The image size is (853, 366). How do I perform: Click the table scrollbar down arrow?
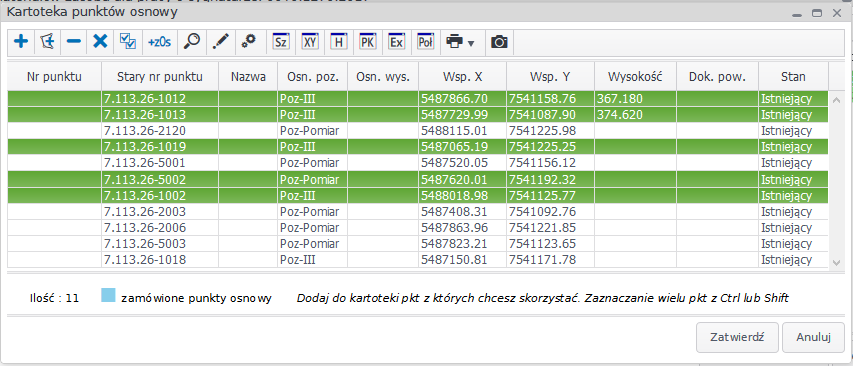[837, 263]
